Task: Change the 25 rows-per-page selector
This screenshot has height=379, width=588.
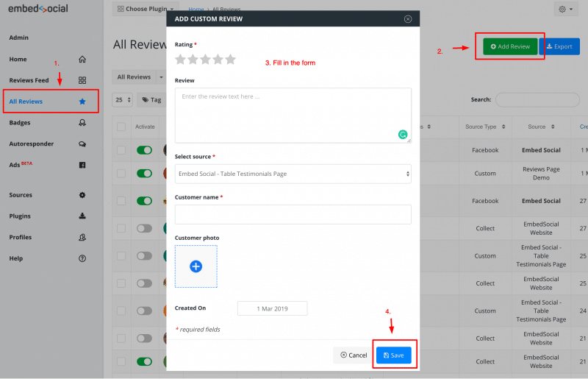Action: click(122, 100)
